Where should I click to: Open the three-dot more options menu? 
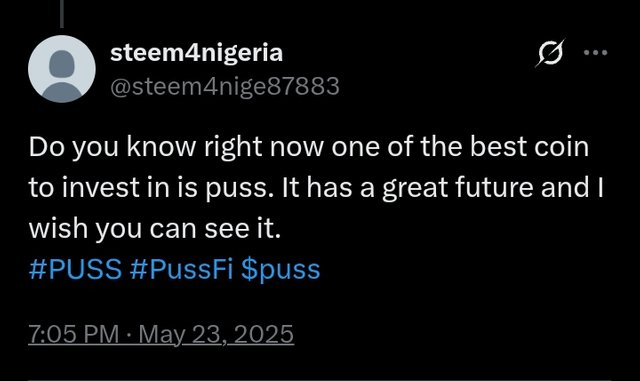(596, 52)
